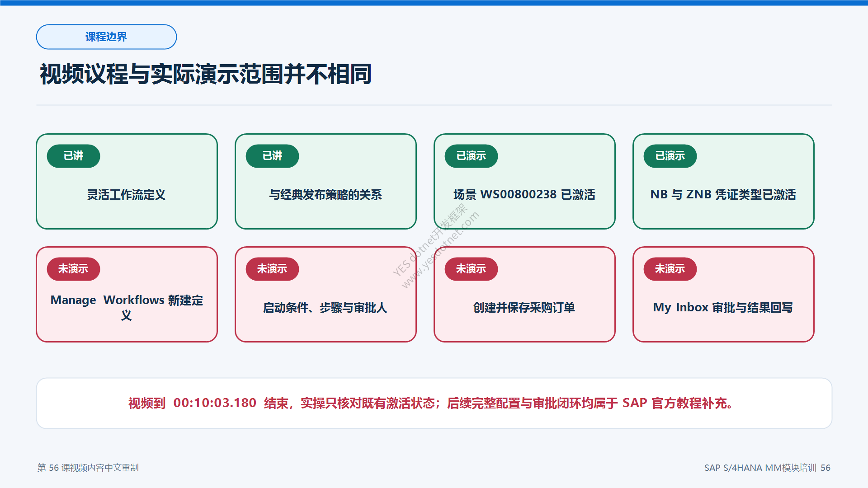Click the 课程边界 pill label

pos(106,37)
